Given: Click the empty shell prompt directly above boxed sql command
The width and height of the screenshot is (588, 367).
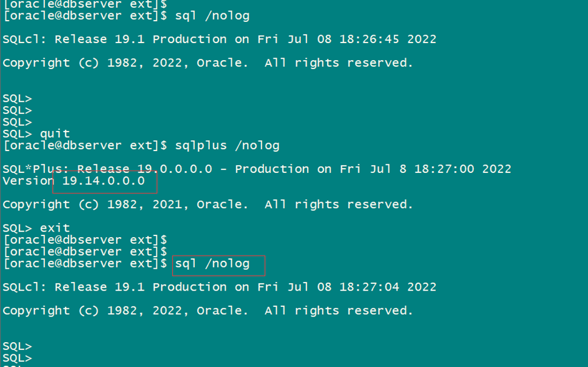Looking at the screenshot, I should 85,252.
